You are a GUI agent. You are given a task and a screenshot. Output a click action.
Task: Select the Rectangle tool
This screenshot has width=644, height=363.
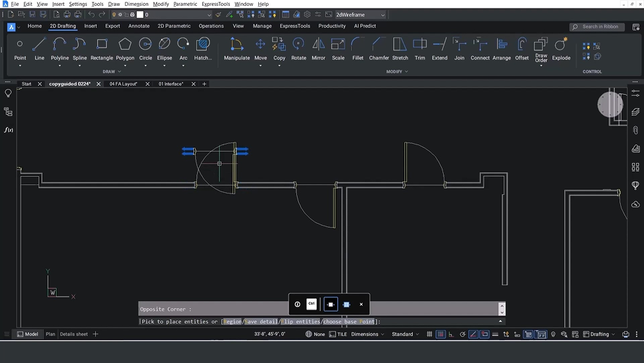(x=102, y=50)
